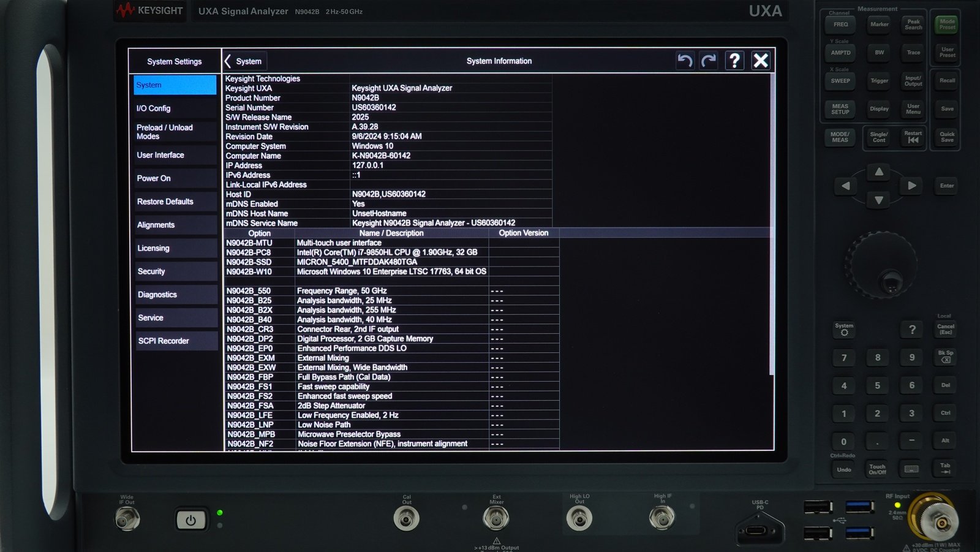Click the MODE/MEAS key

(x=840, y=137)
